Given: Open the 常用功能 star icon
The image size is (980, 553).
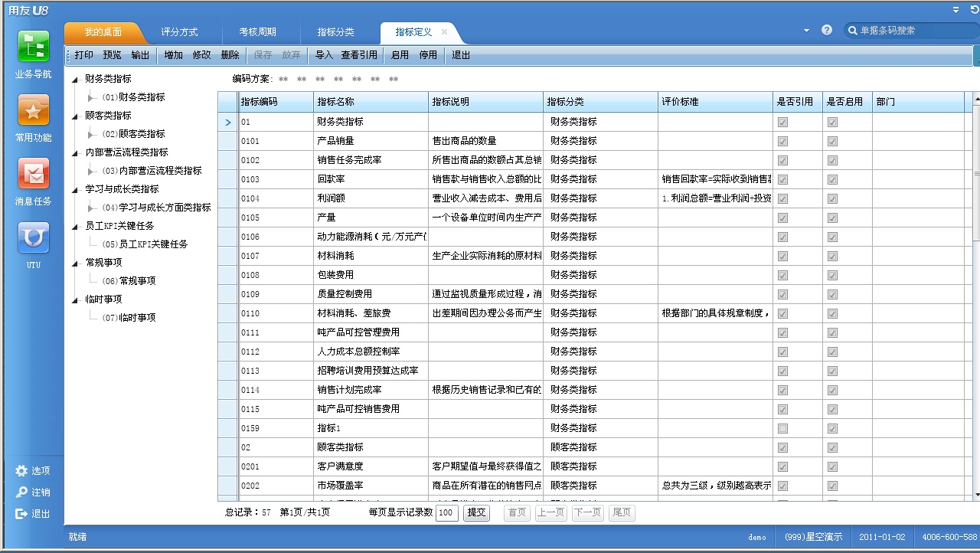Looking at the screenshot, I should [33, 110].
